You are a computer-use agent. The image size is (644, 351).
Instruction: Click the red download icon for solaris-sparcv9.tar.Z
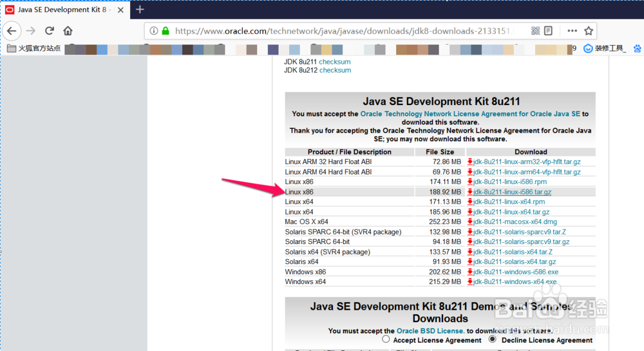tap(470, 232)
